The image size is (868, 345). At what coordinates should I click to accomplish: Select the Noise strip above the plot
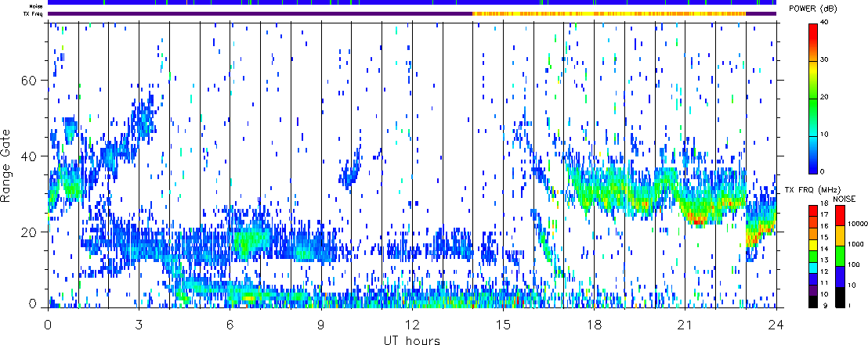[x=412, y=3]
